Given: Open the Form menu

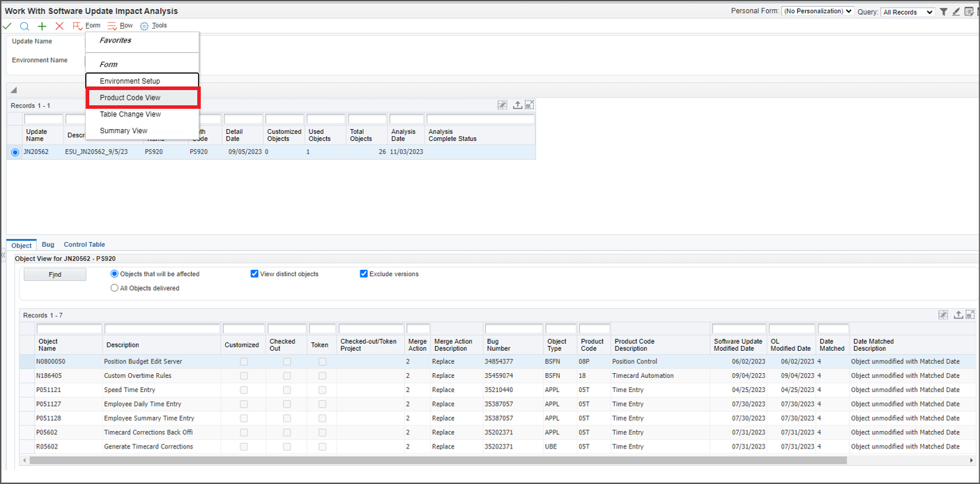Looking at the screenshot, I should (93, 26).
